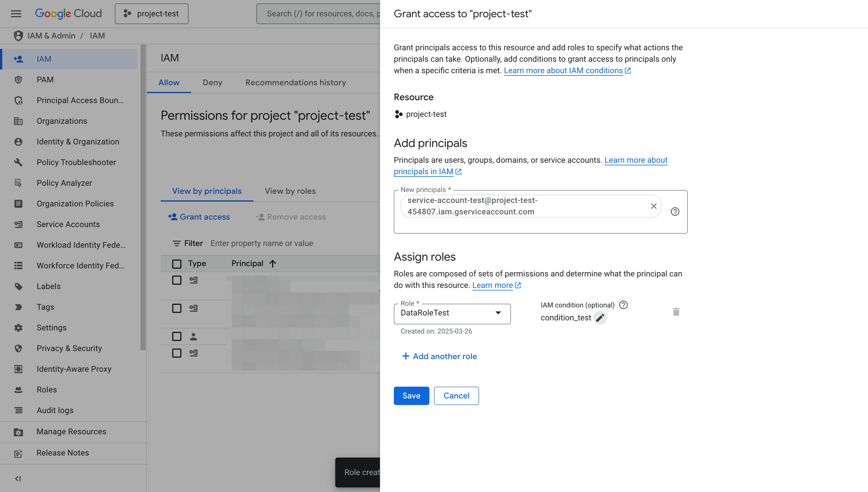
Task: Open the Role dropdown showing DataRoleTest
Action: (x=452, y=313)
